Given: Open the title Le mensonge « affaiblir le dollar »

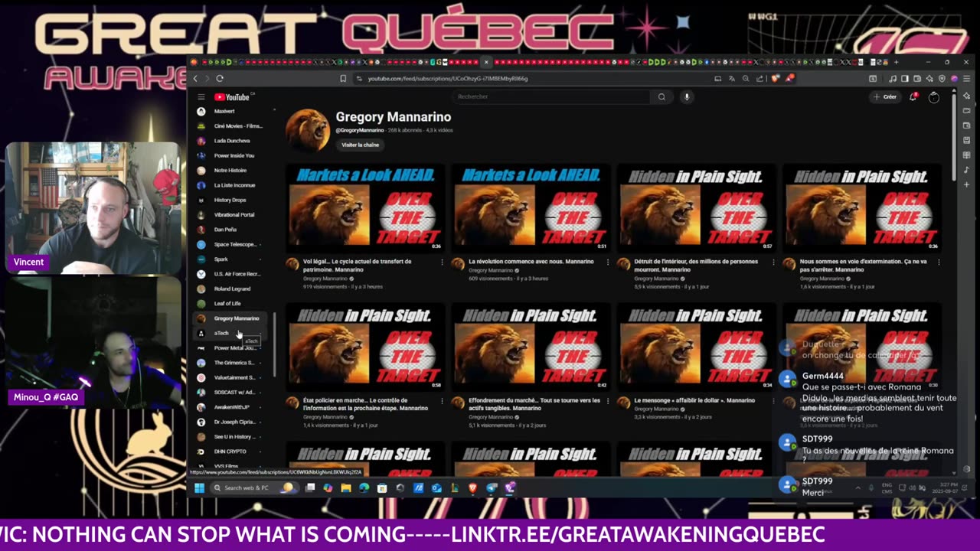Looking at the screenshot, I should tap(694, 400).
